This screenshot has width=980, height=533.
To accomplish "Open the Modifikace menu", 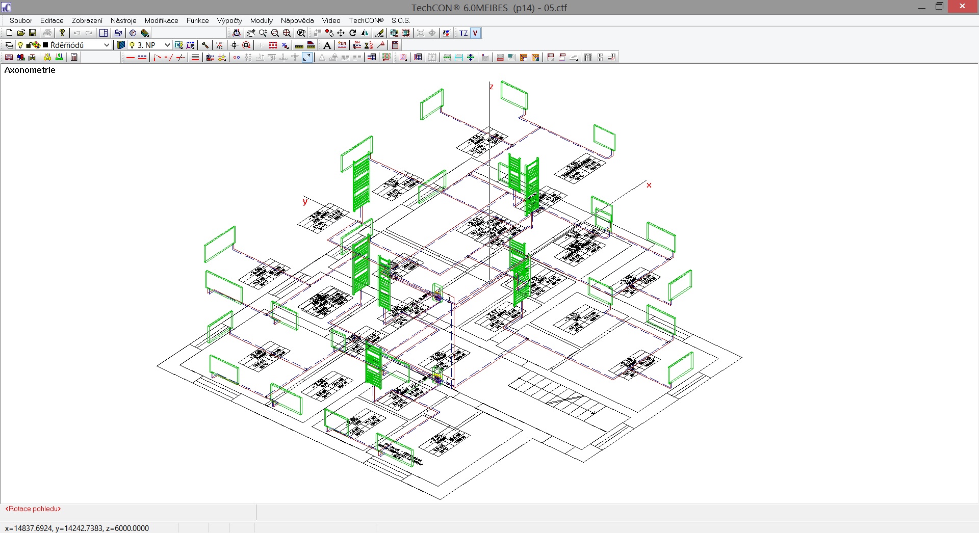I will tap(161, 20).
